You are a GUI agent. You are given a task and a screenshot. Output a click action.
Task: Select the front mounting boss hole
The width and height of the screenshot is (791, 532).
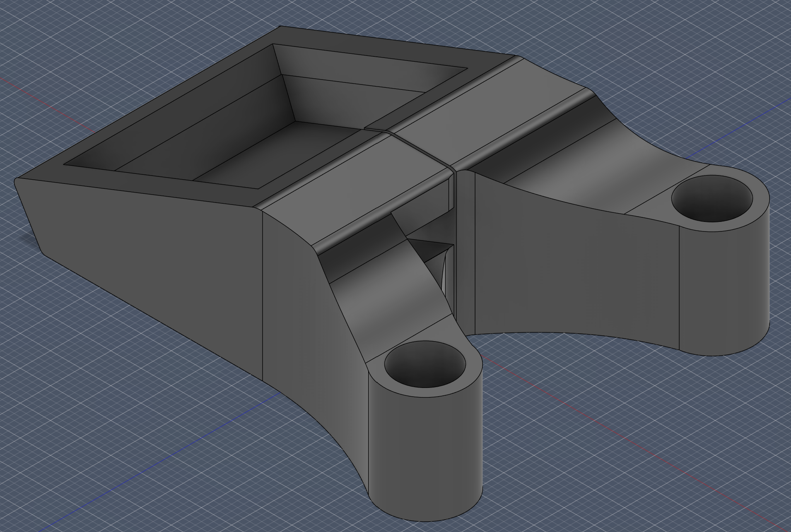[425, 365]
